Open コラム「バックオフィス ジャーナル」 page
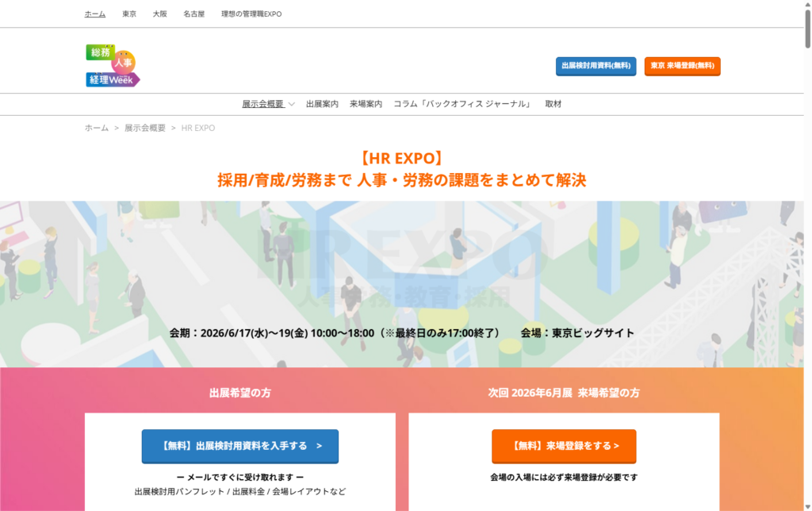 (x=463, y=104)
